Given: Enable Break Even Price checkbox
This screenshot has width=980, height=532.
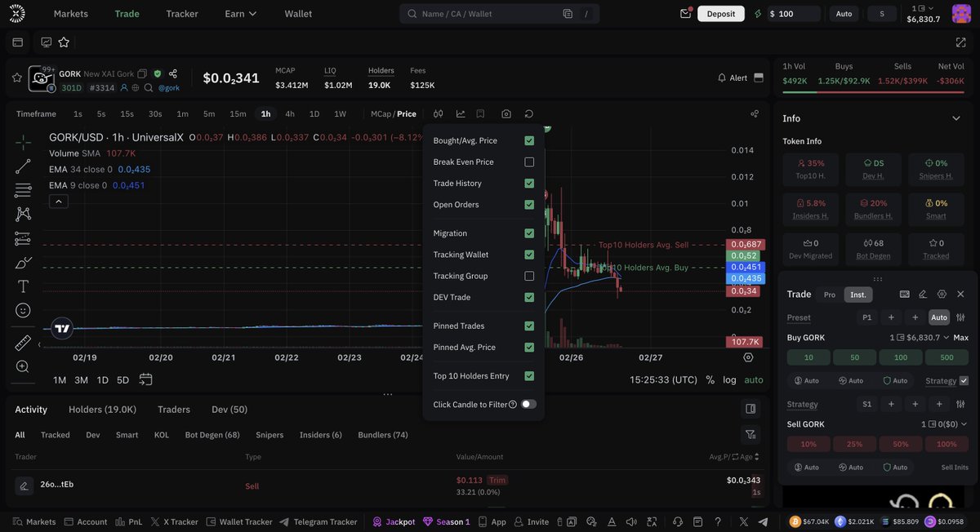Looking at the screenshot, I should [x=529, y=162].
